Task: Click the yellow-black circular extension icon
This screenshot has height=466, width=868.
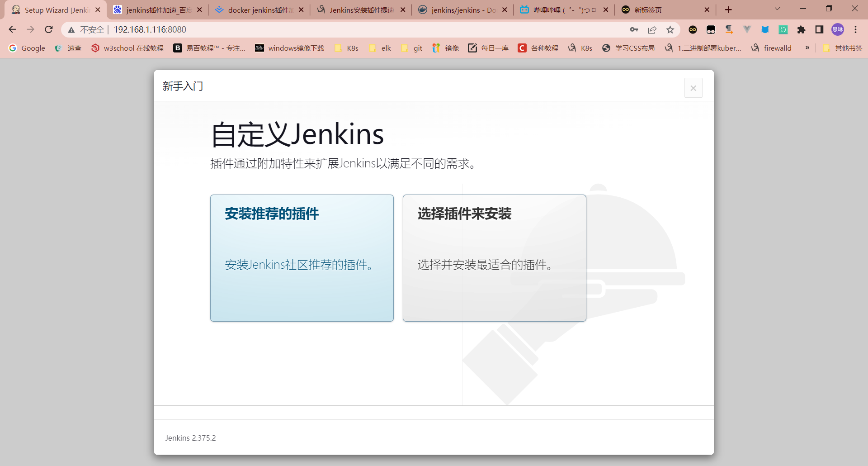Action: point(693,29)
